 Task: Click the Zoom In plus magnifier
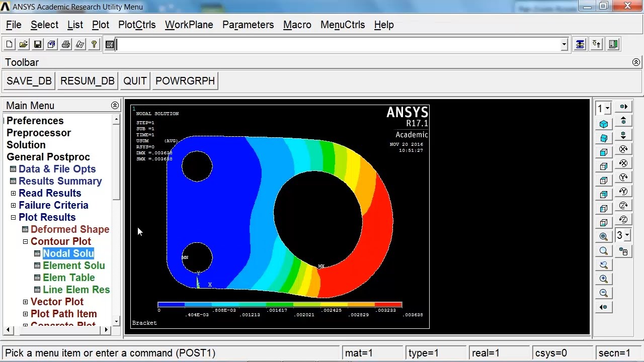click(604, 279)
